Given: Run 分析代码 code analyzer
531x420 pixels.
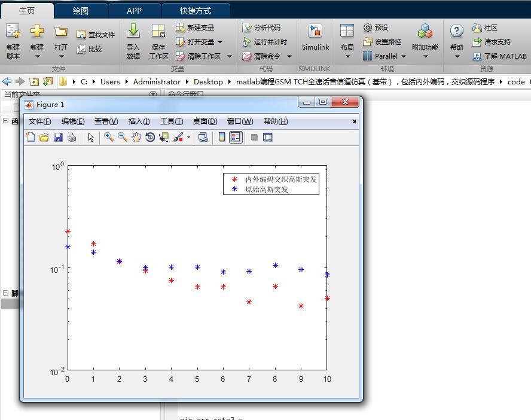Looking at the screenshot, I should coord(261,28).
